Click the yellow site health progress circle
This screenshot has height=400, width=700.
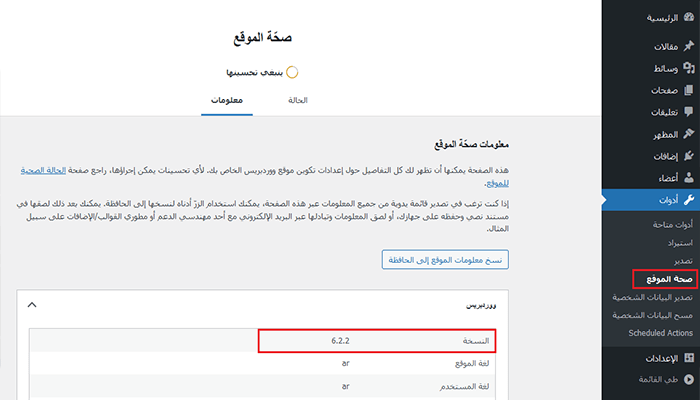pyautogui.click(x=292, y=72)
